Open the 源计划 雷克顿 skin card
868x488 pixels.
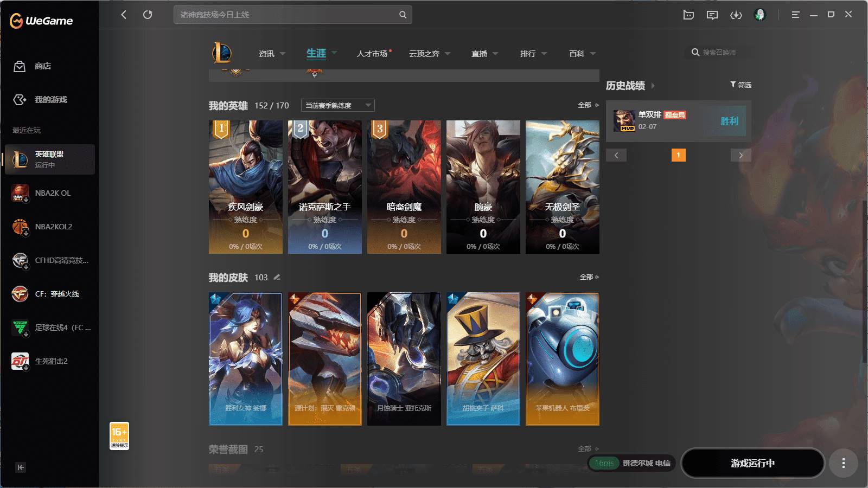point(325,359)
